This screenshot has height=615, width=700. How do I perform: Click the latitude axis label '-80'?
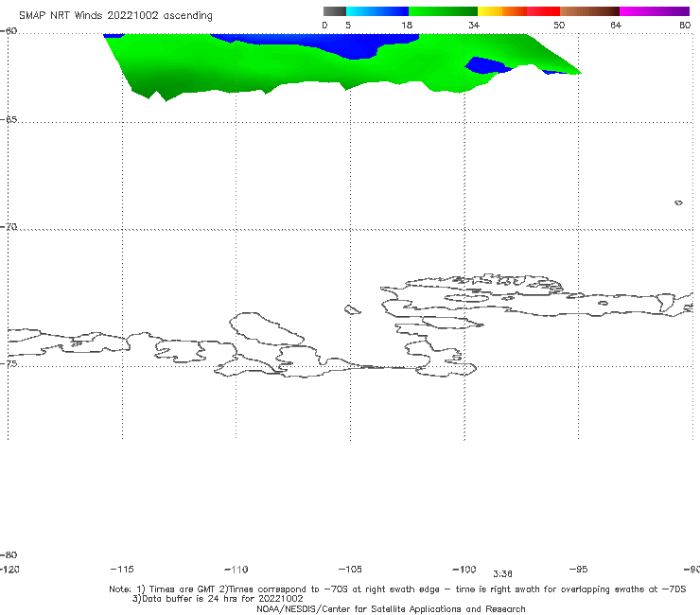pyautogui.click(x=9, y=554)
